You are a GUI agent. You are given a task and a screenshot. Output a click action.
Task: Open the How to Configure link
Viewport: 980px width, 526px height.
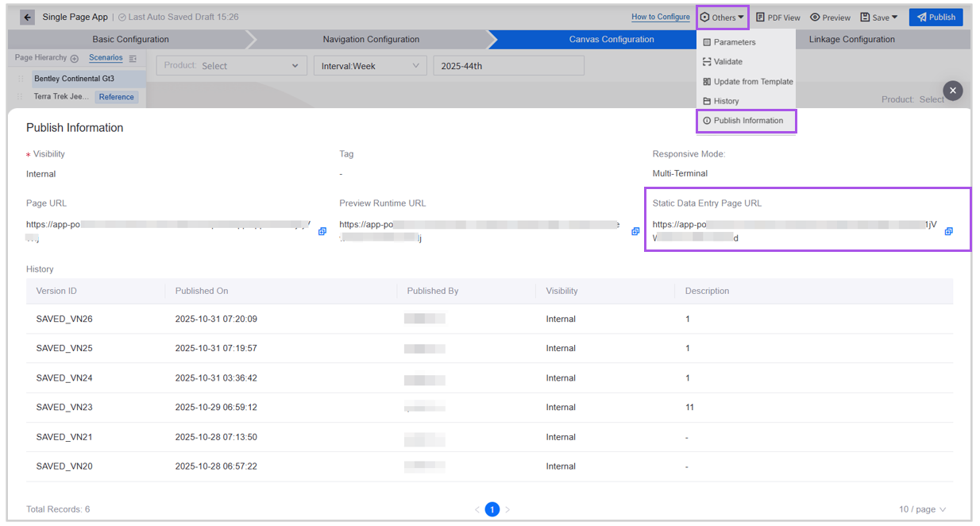point(660,17)
